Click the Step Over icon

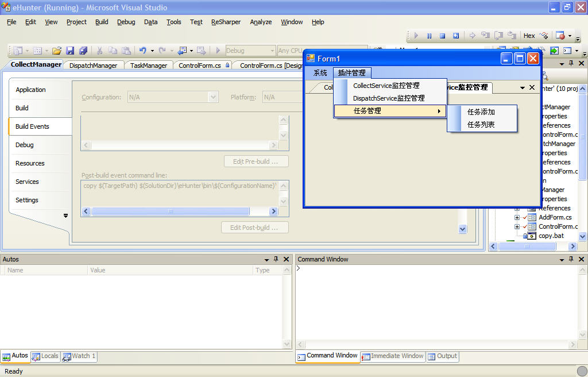[x=499, y=36]
